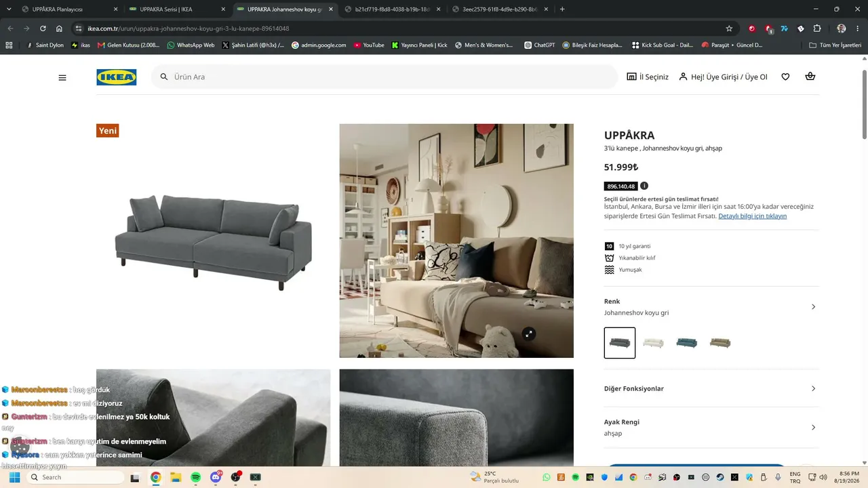Open File Explorer from the taskbar
Image resolution: width=868 pixels, height=488 pixels.
coord(176,477)
